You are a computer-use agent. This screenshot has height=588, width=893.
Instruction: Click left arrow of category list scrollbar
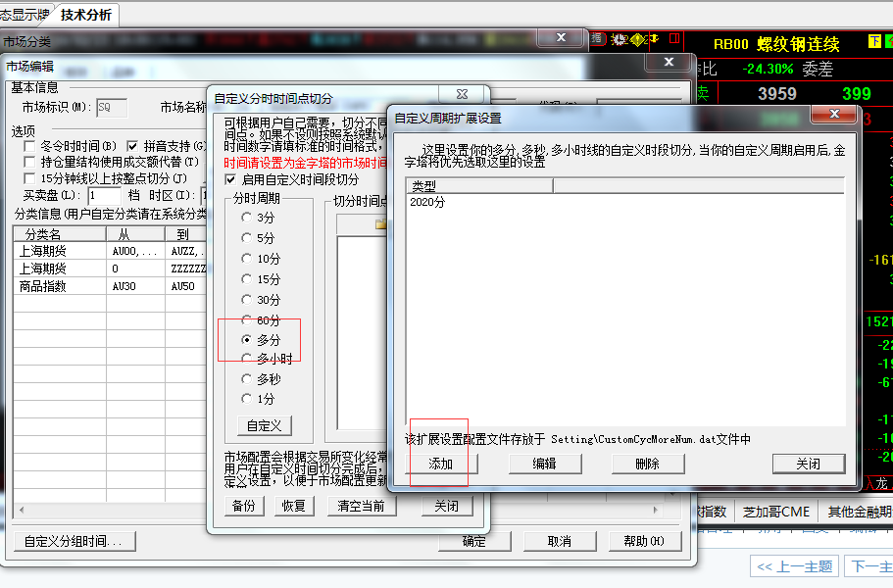coord(22,510)
